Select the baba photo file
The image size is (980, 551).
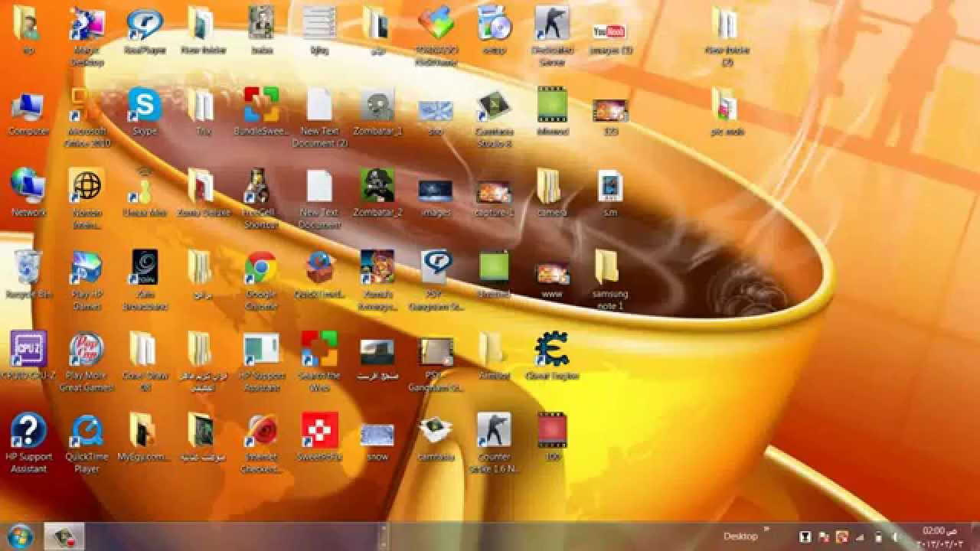tap(261, 31)
